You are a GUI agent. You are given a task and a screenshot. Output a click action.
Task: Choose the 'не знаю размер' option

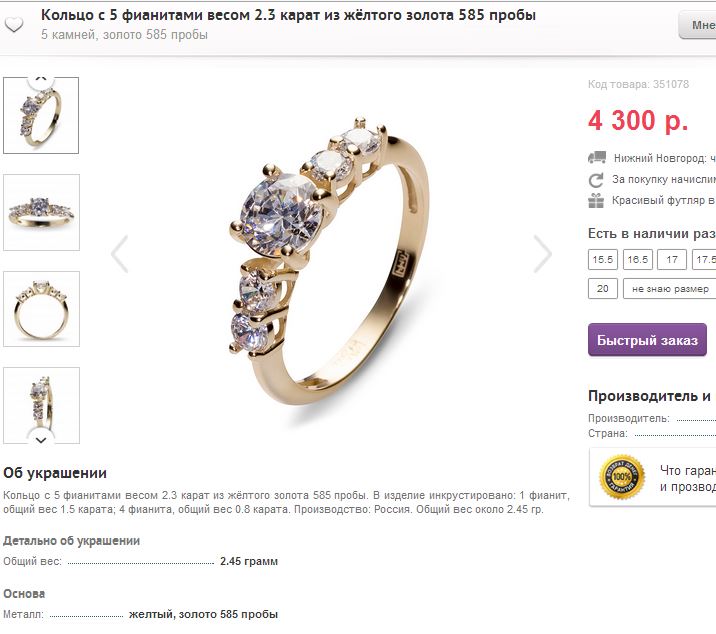click(x=670, y=289)
